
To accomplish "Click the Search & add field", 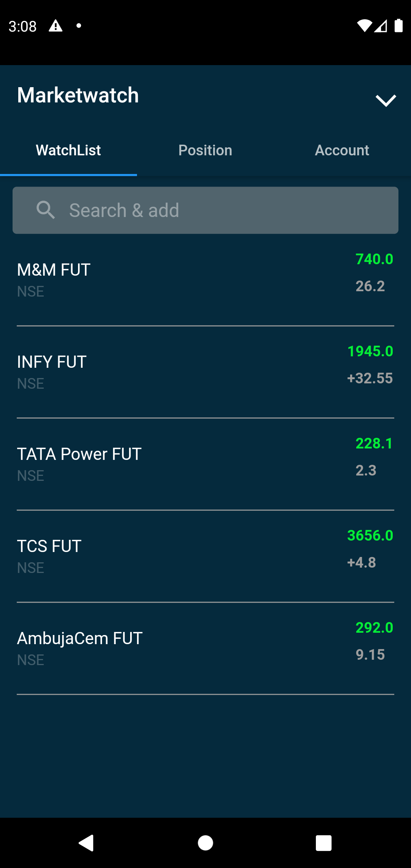I will click(205, 210).
